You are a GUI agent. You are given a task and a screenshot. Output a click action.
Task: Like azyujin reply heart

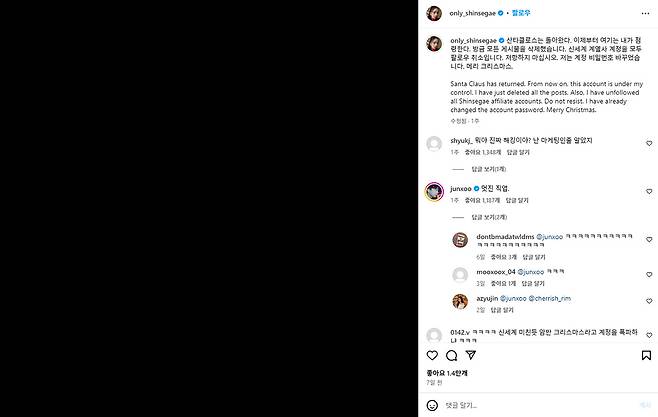649,301
